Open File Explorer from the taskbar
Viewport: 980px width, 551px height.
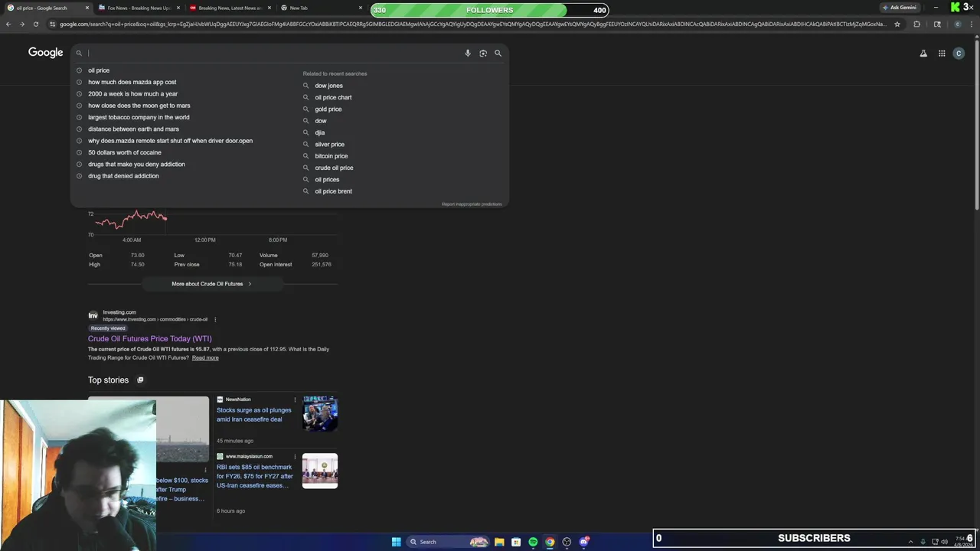pos(499,542)
